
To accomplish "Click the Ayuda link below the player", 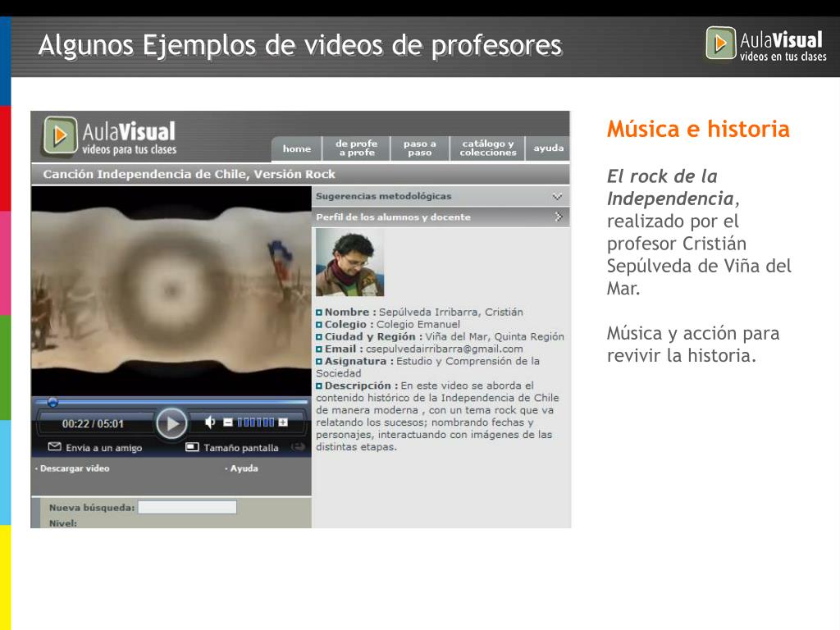I will tap(244, 468).
